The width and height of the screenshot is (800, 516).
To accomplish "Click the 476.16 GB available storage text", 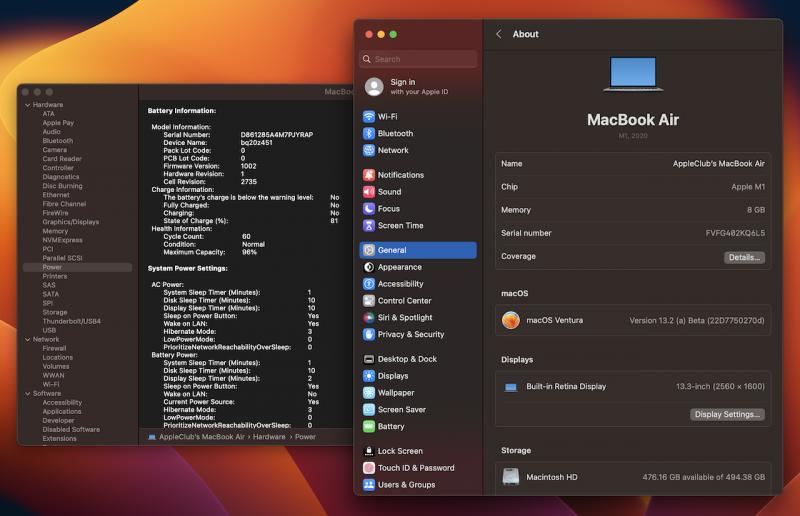I will click(704, 477).
